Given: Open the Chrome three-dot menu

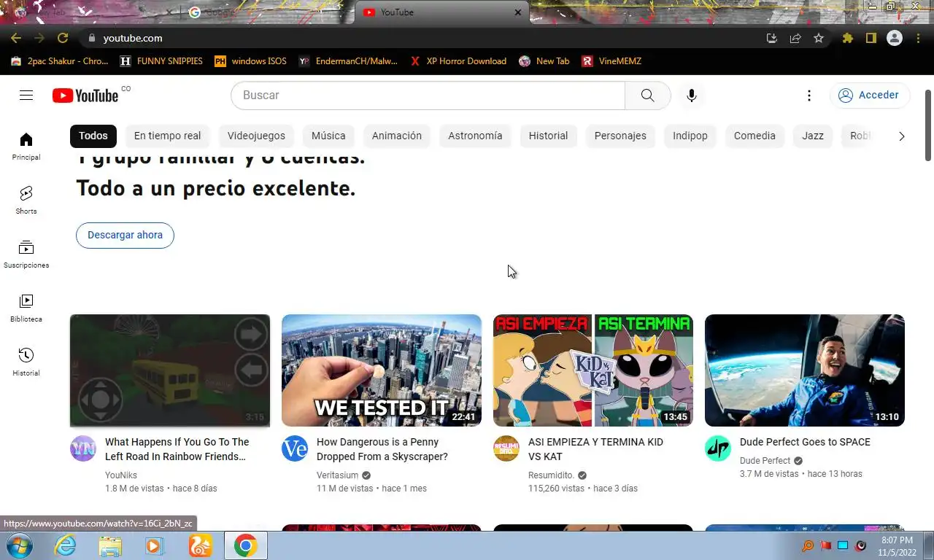Looking at the screenshot, I should 918,38.
